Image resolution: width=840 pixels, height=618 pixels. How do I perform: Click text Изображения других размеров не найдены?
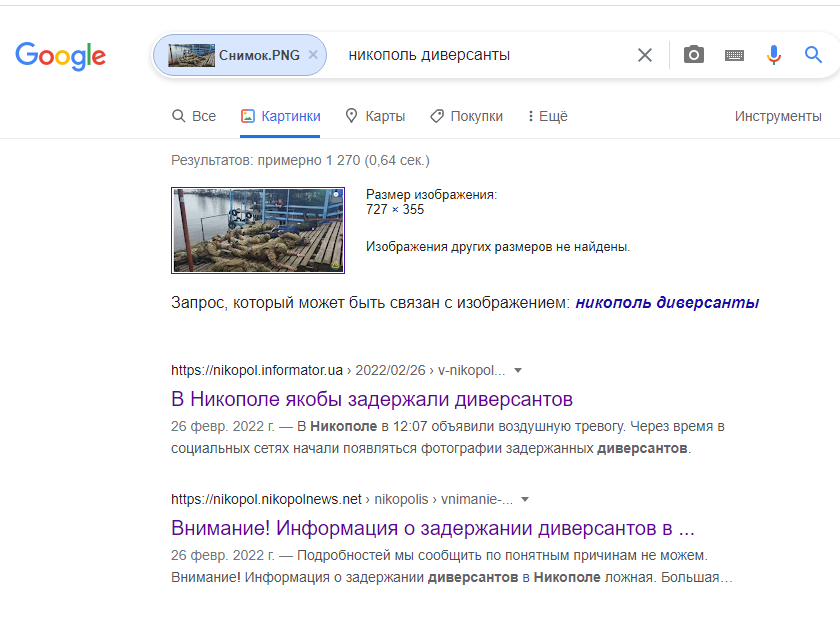498,247
